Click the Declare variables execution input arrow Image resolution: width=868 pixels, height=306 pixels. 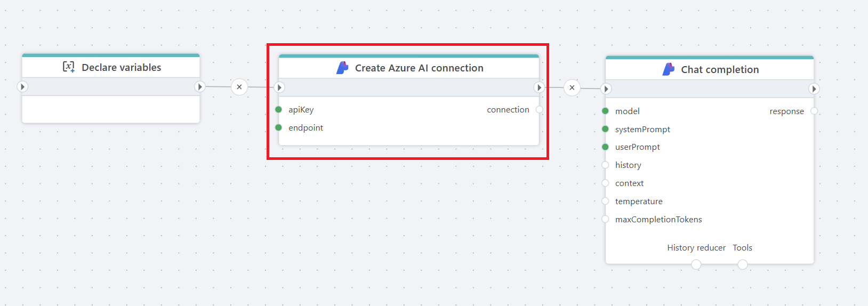(22, 86)
